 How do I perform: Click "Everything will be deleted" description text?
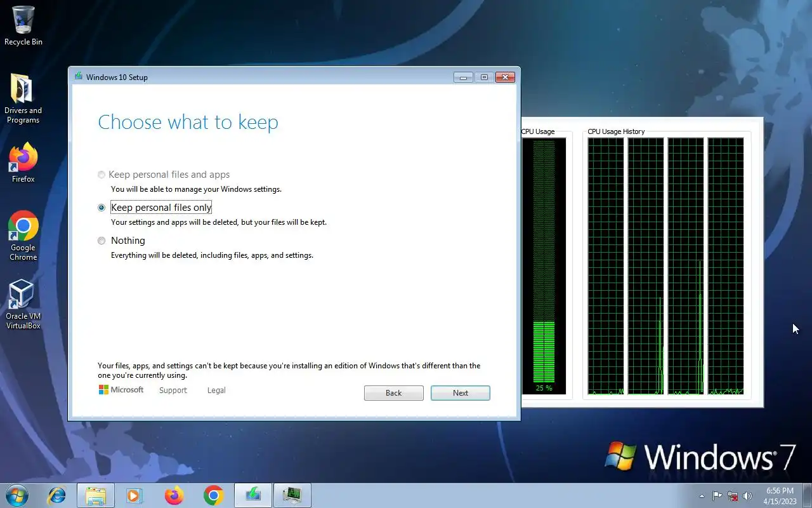[x=212, y=255]
